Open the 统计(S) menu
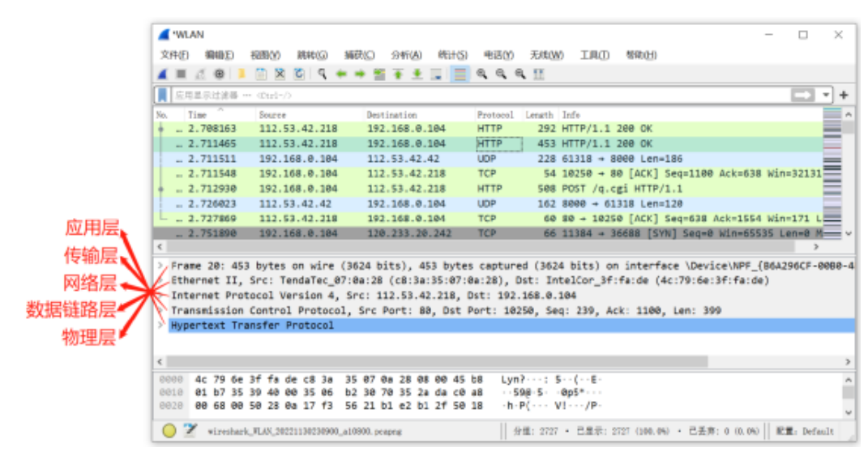The image size is (868, 456). (x=452, y=55)
